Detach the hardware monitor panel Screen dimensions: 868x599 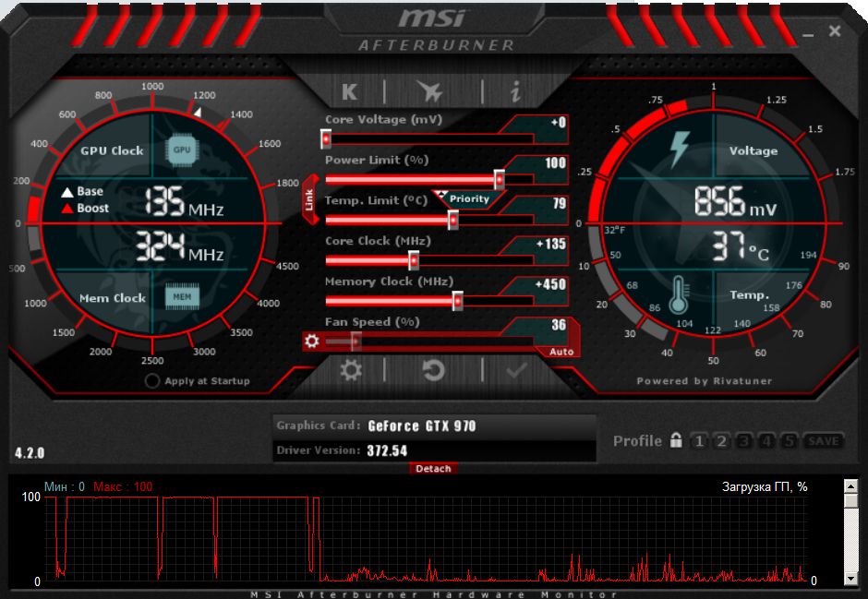(x=433, y=469)
